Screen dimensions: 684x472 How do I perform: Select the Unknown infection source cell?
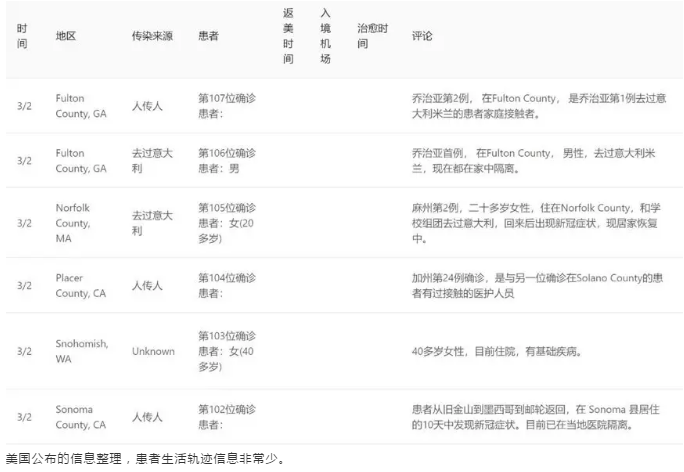[153, 351]
